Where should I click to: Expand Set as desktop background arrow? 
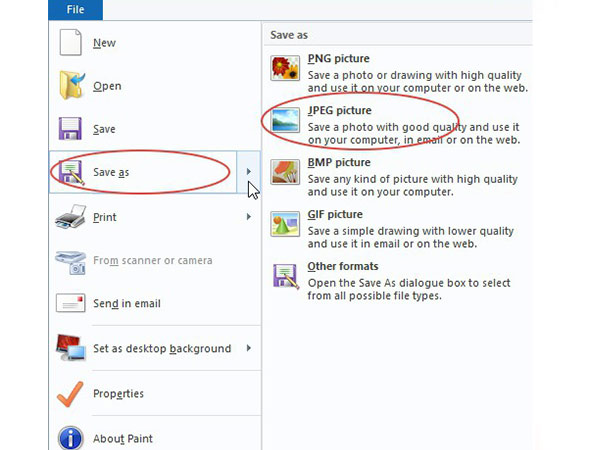pyautogui.click(x=248, y=348)
